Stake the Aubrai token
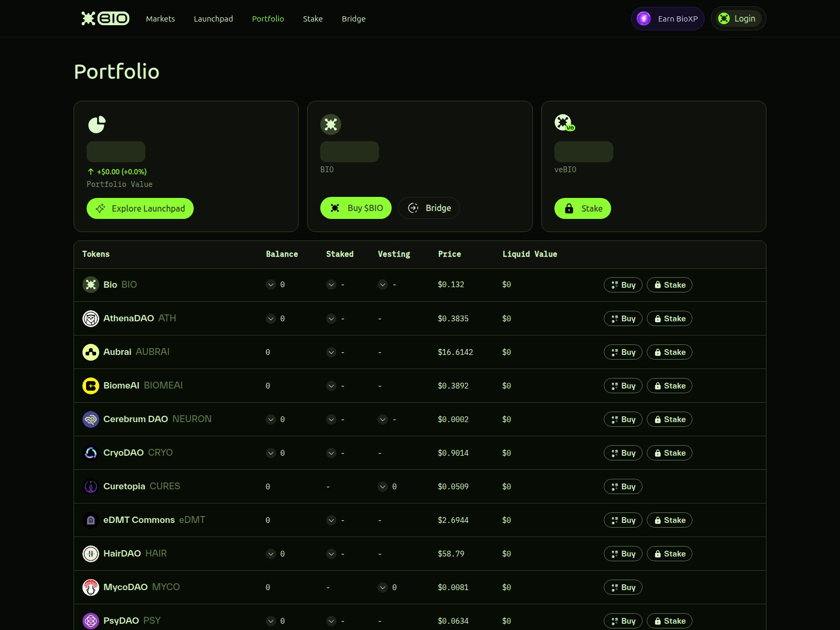This screenshot has height=630, width=840. click(x=669, y=352)
